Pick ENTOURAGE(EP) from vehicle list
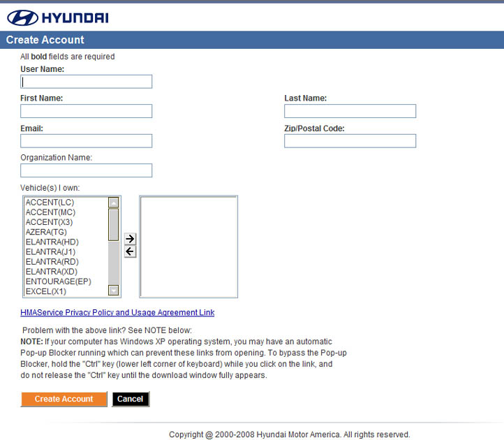 pyautogui.click(x=58, y=281)
